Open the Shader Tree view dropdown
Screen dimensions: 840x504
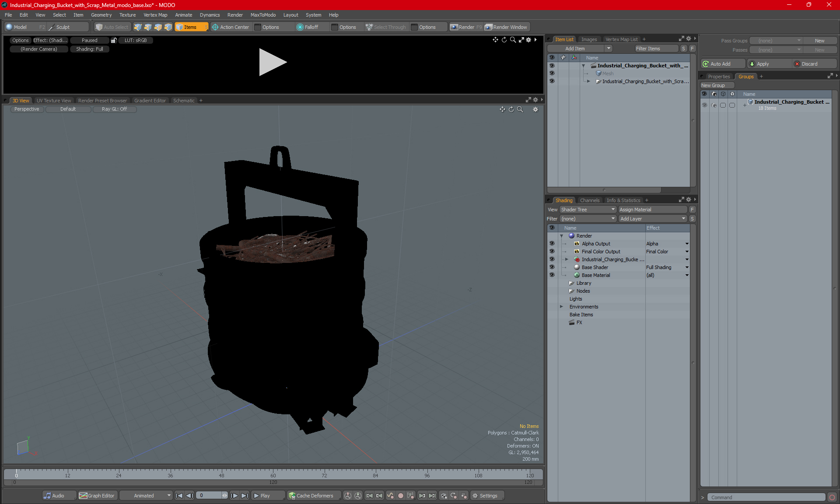click(x=588, y=210)
